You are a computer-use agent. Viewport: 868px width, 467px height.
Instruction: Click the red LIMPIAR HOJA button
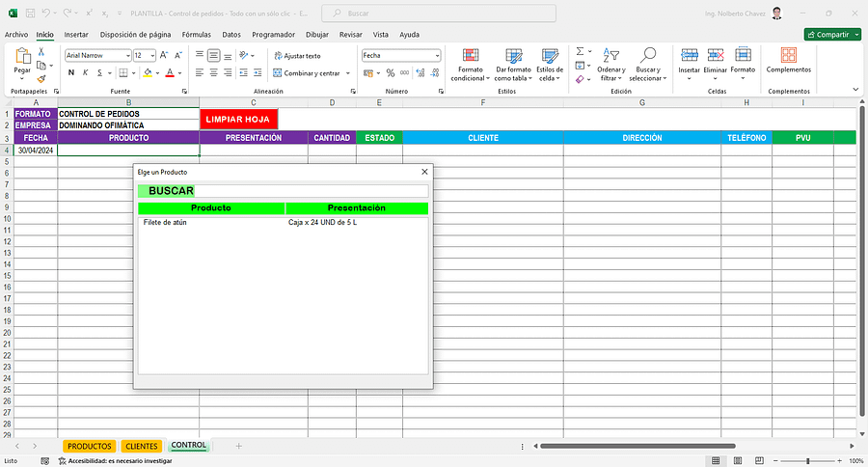238,119
